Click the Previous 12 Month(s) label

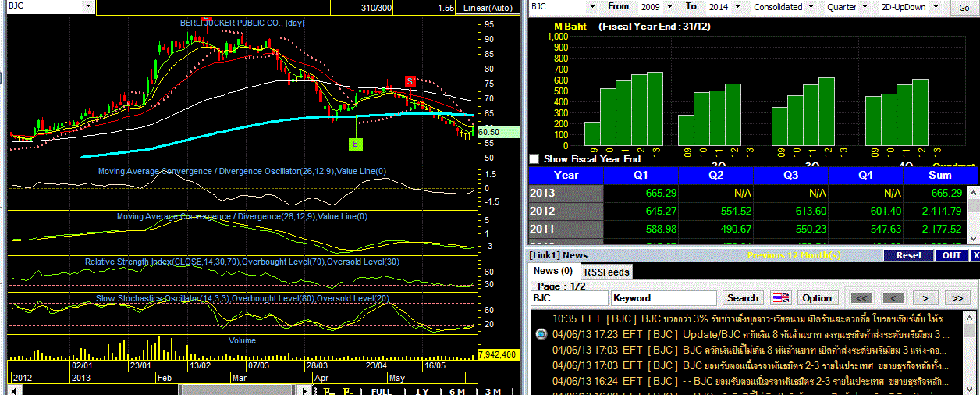(x=794, y=255)
